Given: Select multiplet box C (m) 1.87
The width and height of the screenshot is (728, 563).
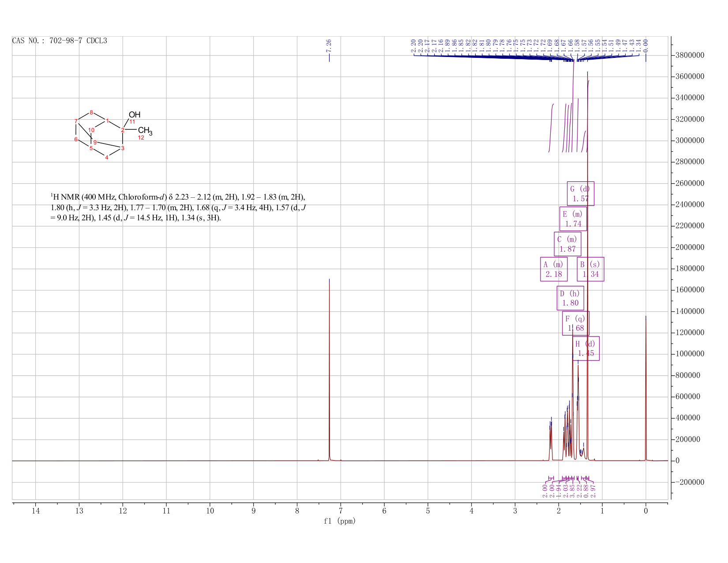Looking at the screenshot, I should [567, 244].
